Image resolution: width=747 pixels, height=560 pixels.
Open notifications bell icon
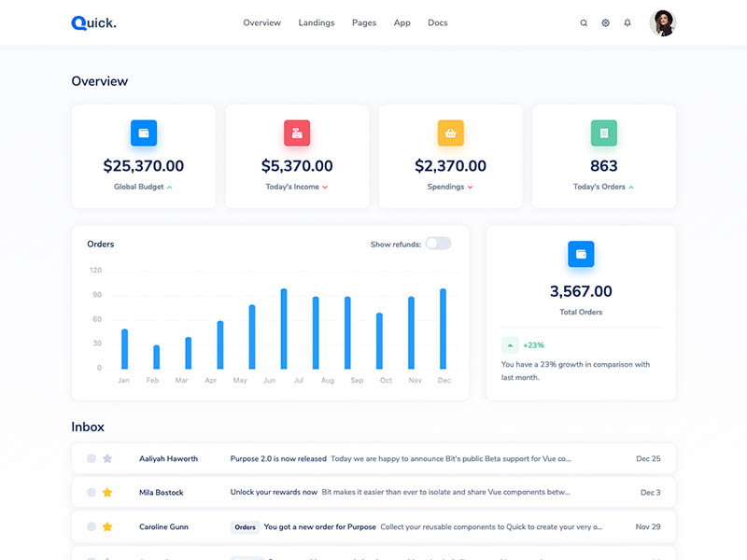point(627,23)
